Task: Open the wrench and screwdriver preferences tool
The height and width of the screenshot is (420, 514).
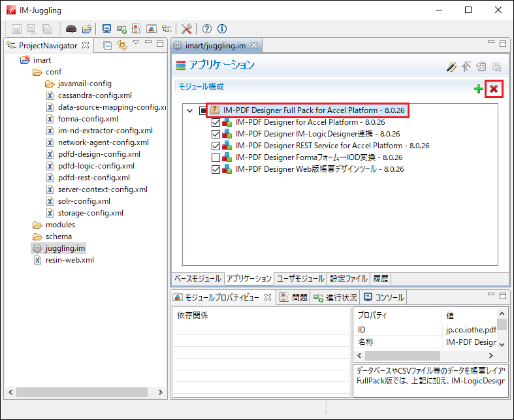Action: [x=186, y=29]
